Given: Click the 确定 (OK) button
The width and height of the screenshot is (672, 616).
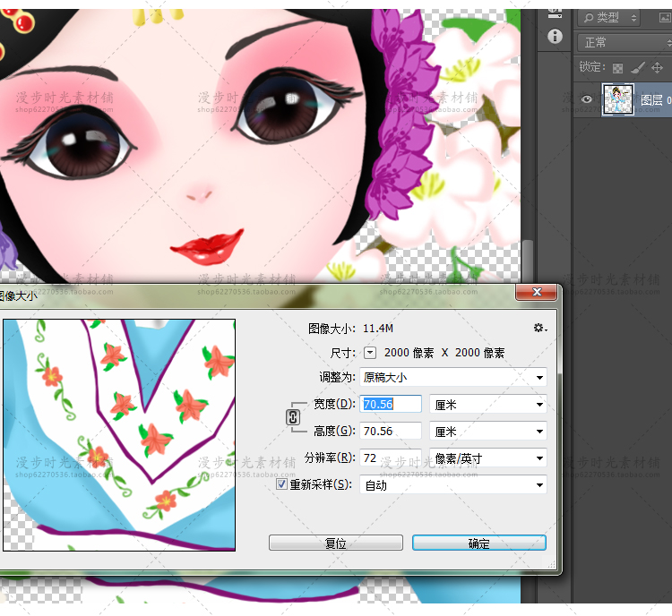Looking at the screenshot, I should click(x=479, y=543).
